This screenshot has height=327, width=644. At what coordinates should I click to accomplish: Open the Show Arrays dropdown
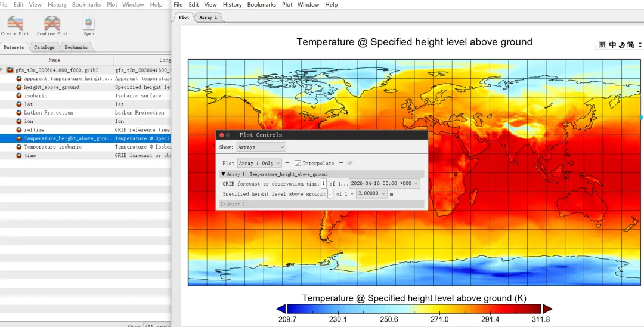click(261, 147)
